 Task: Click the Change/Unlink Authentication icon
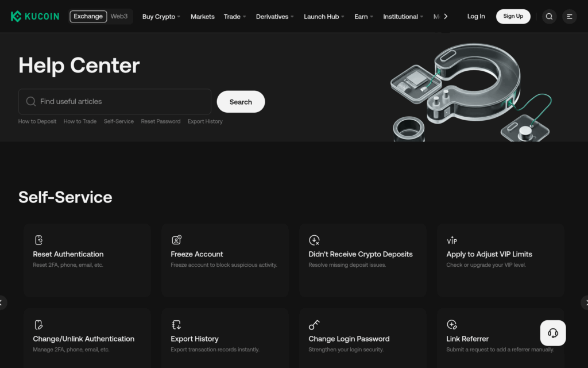[38, 324]
